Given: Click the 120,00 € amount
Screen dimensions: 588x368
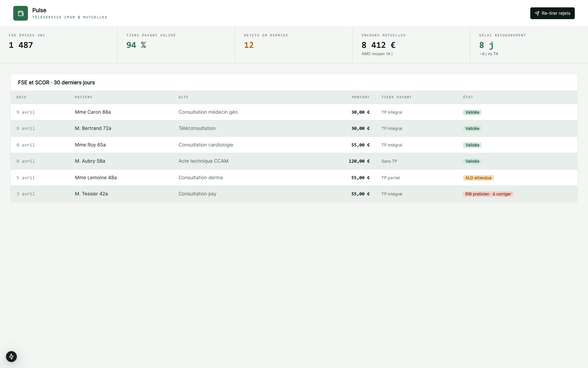Looking at the screenshot, I should [359, 161].
